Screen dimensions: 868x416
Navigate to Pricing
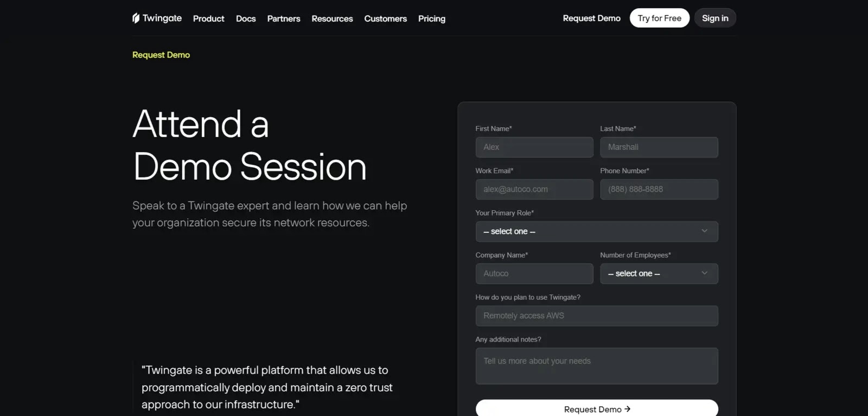(431, 18)
